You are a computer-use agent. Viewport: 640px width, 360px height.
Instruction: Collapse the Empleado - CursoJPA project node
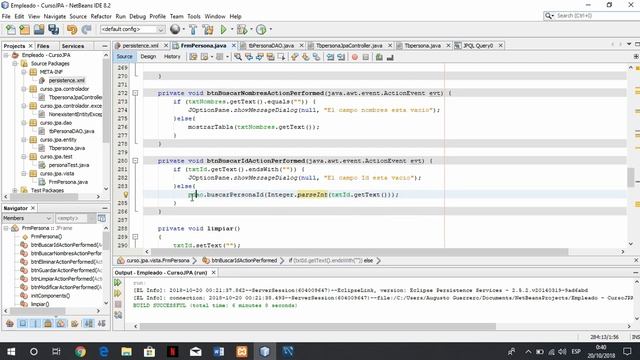coord(6,55)
